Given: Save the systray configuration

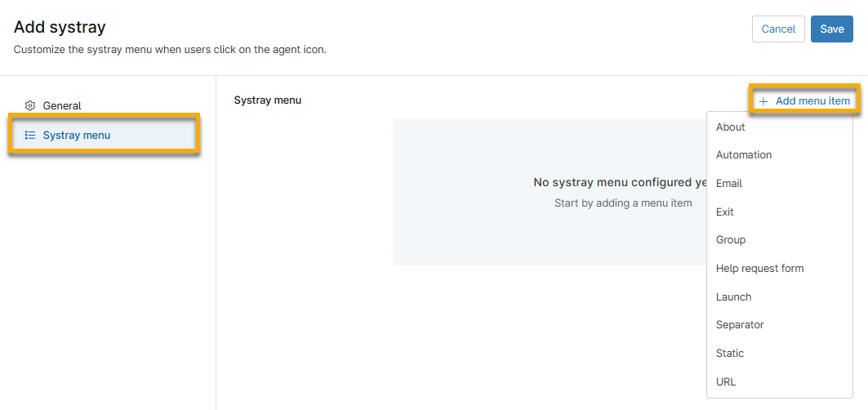Looking at the screenshot, I should (831, 29).
